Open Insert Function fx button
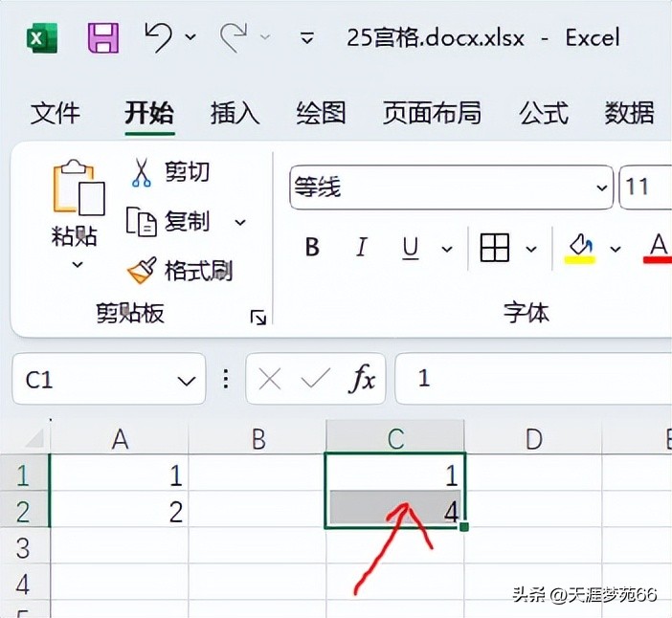This screenshot has width=672, height=618. [363, 379]
